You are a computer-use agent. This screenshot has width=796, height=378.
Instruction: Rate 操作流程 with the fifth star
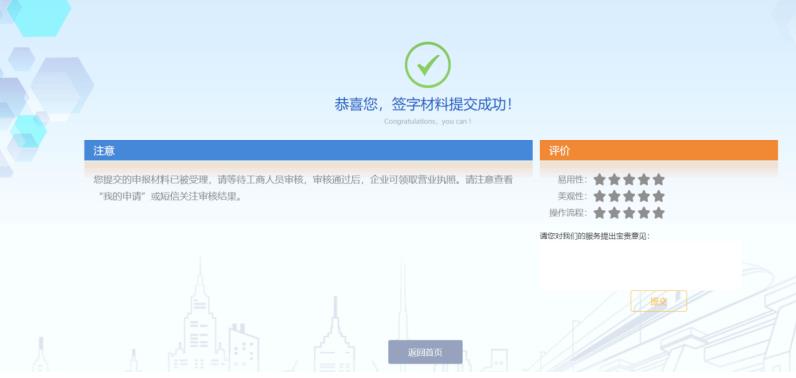coord(658,213)
